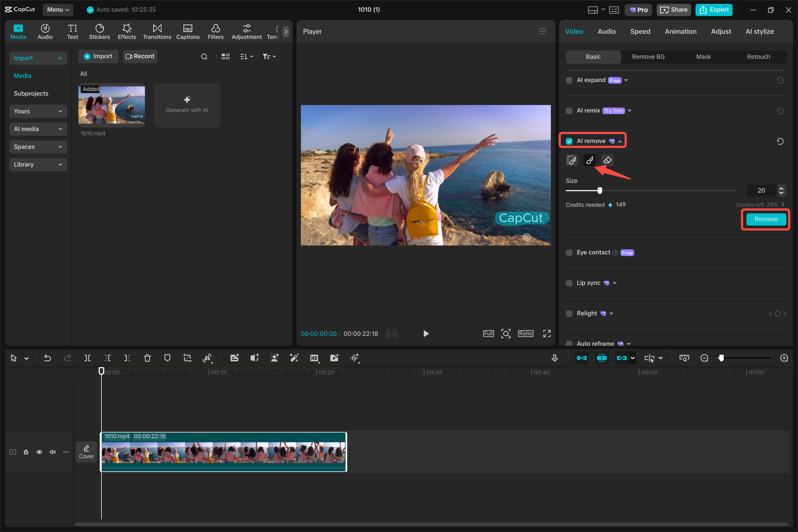Uncheck the AI remove checkbox
Image resolution: width=798 pixels, height=532 pixels.
click(569, 141)
